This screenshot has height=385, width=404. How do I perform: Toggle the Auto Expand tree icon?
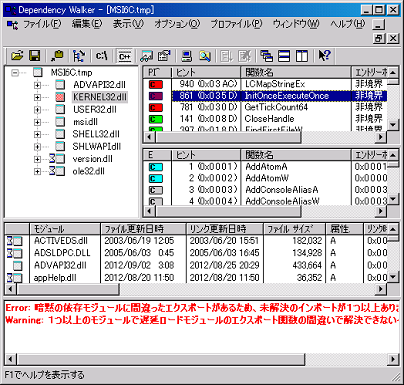coord(79,56)
